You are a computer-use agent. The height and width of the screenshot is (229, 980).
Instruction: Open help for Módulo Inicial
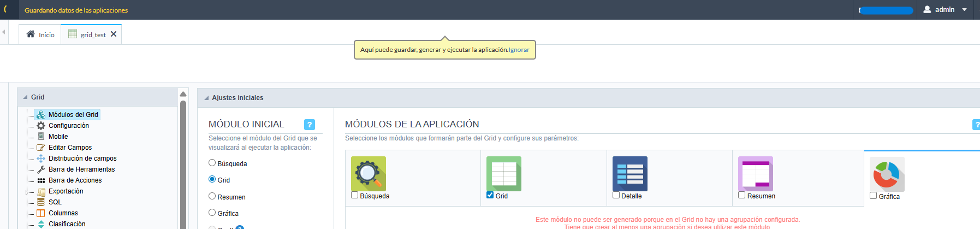[x=309, y=125]
